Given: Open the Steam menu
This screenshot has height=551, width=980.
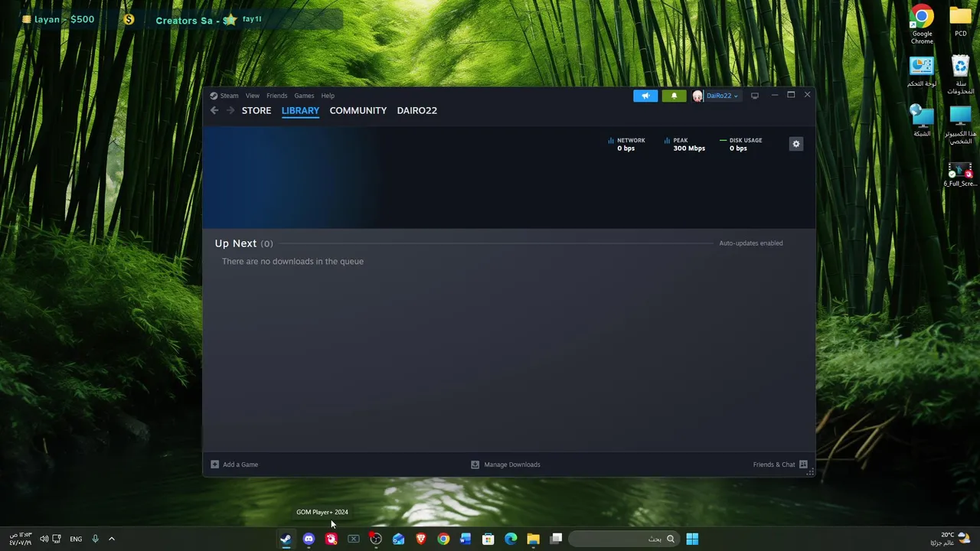Looking at the screenshot, I should [230, 96].
